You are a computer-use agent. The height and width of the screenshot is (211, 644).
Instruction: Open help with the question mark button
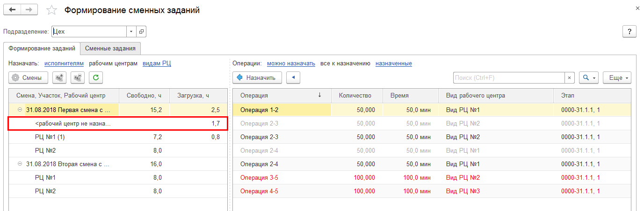(630, 32)
